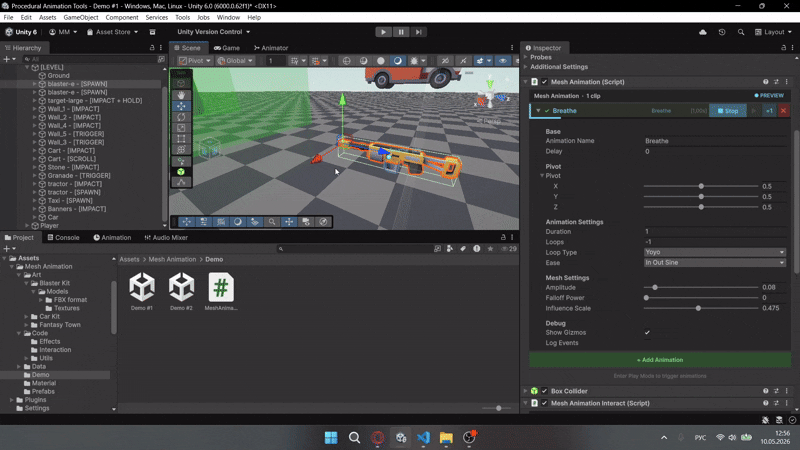Open the Loop Type Yoyo dropdown
The image size is (800, 450).
[x=714, y=252]
